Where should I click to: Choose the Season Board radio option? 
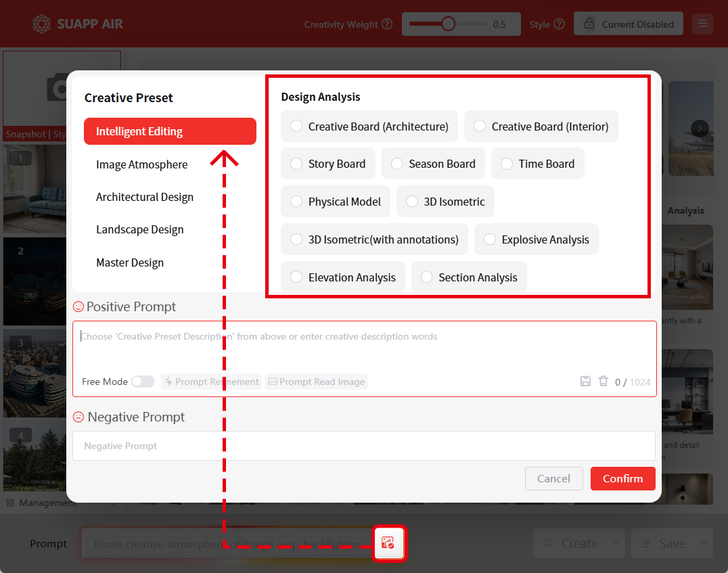[x=396, y=164]
